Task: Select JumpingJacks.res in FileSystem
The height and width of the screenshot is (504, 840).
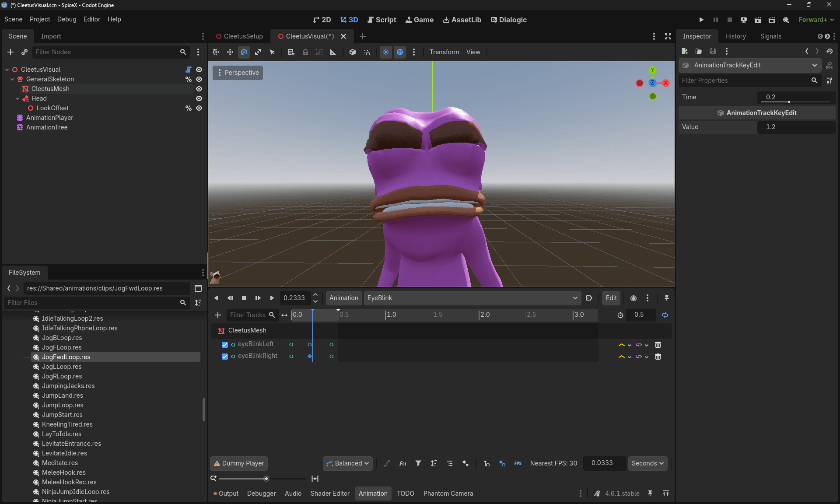Action: 68,386
